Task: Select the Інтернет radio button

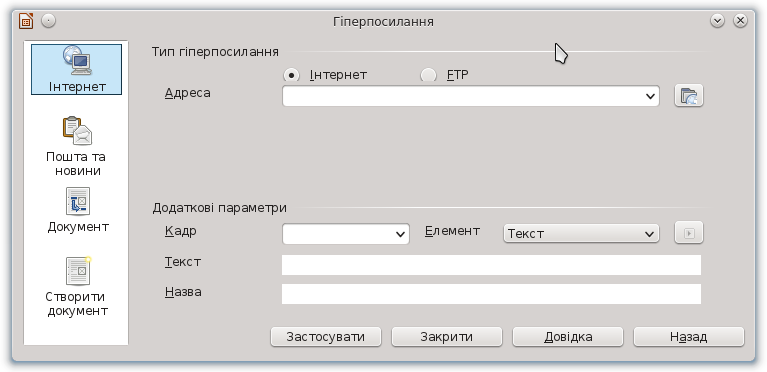Action: [292, 75]
